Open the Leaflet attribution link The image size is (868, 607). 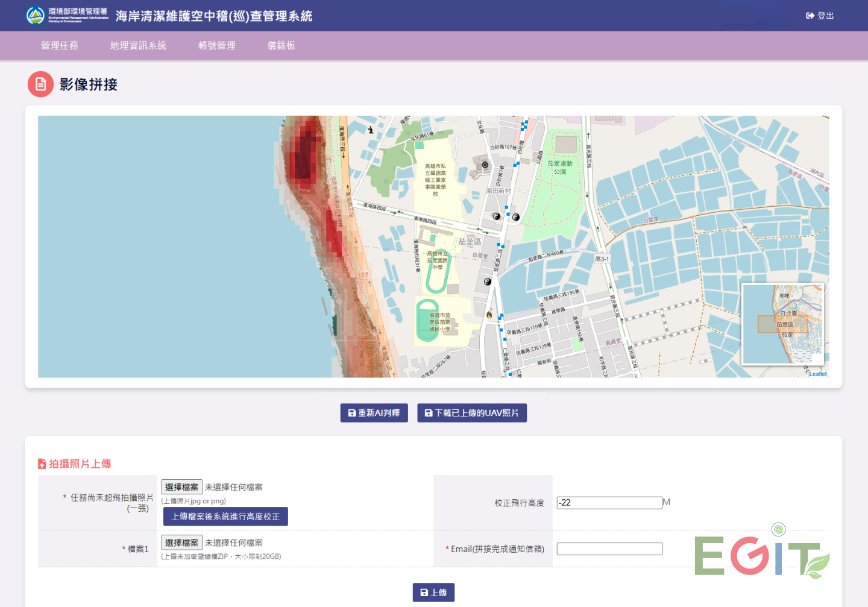click(x=818, y=374)
